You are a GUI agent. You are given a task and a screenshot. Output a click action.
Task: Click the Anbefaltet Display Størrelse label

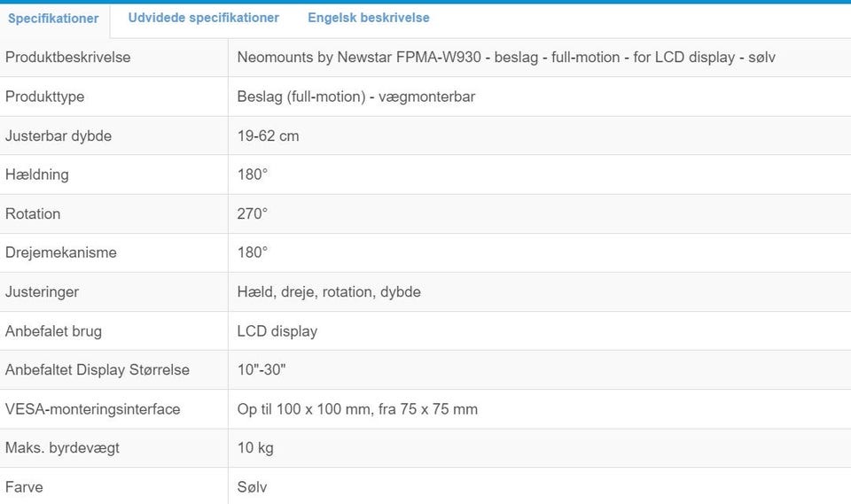[x=98, y=370]
